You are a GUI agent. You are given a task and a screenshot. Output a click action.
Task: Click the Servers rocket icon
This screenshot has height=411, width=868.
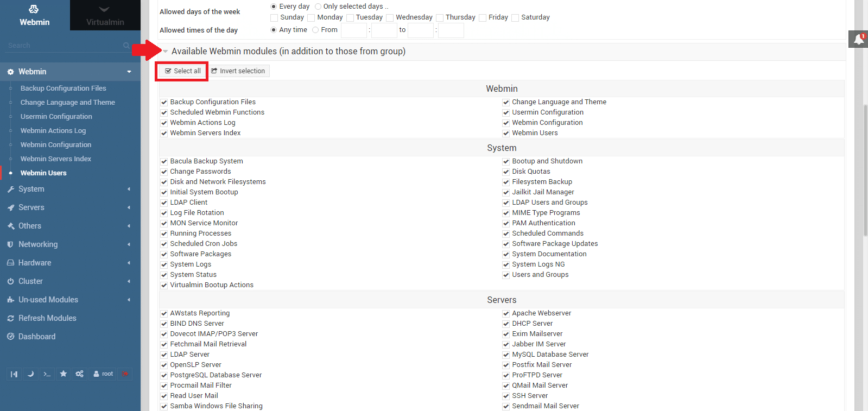(10, 207)
